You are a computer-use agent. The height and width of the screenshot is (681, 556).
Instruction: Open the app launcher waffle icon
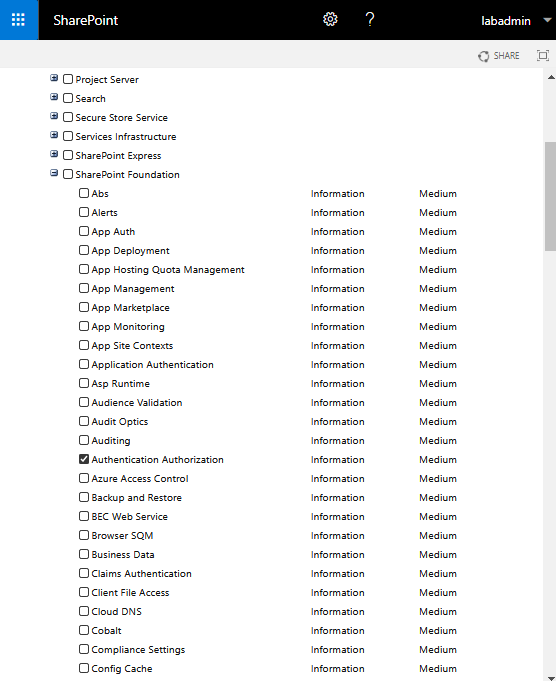coord(18,20)
